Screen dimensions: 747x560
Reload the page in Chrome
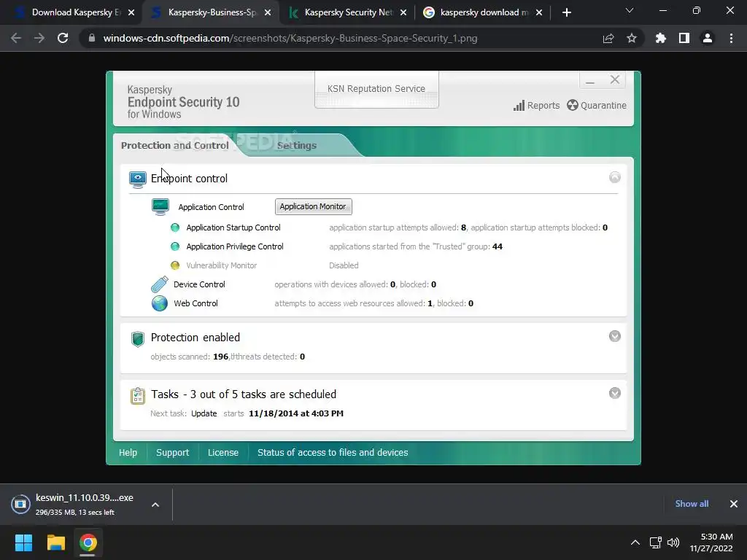63,38
